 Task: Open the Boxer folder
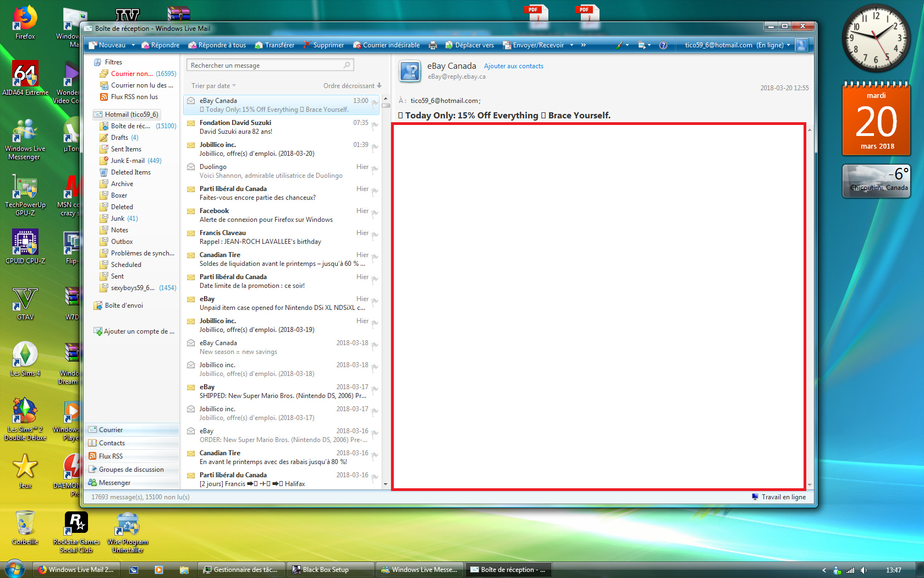(x=113, y=195)
